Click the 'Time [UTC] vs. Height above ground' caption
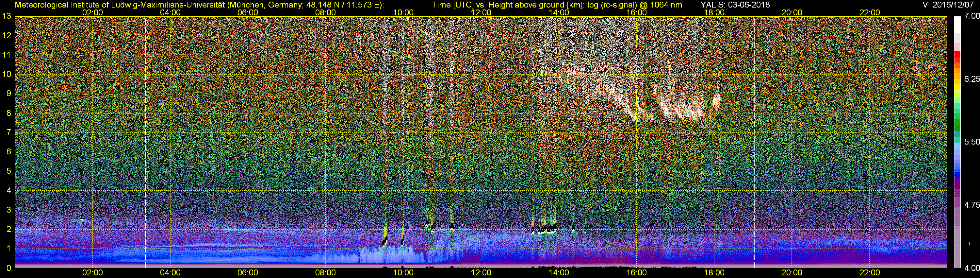980x278 pixels. [x=557, y=5]
